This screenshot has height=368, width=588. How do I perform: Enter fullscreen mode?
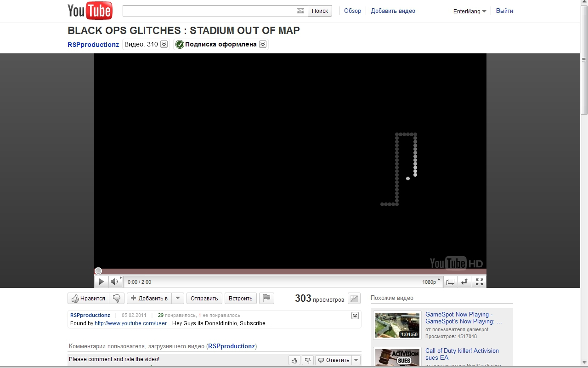pos(479,282)
